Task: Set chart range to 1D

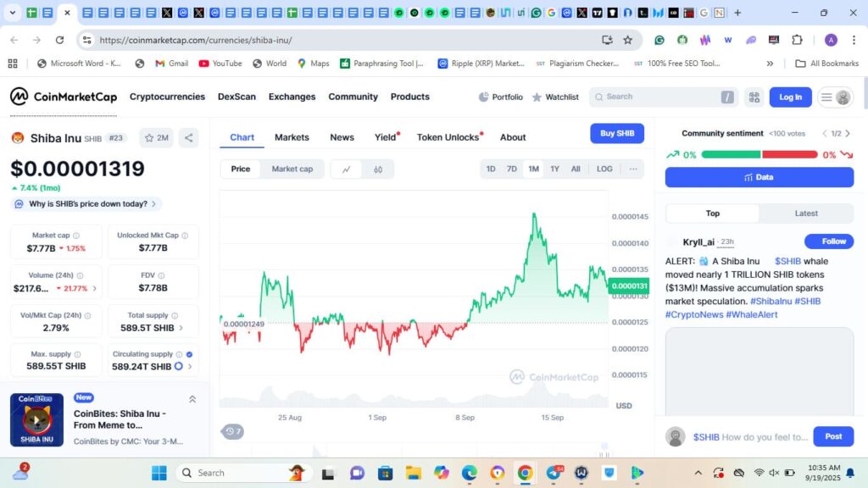Action: 491,169
